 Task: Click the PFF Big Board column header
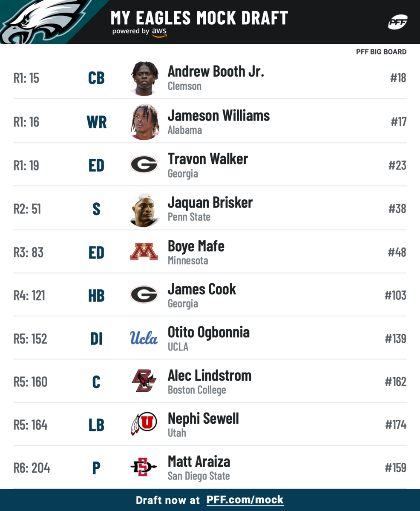(x=381, y=52)
